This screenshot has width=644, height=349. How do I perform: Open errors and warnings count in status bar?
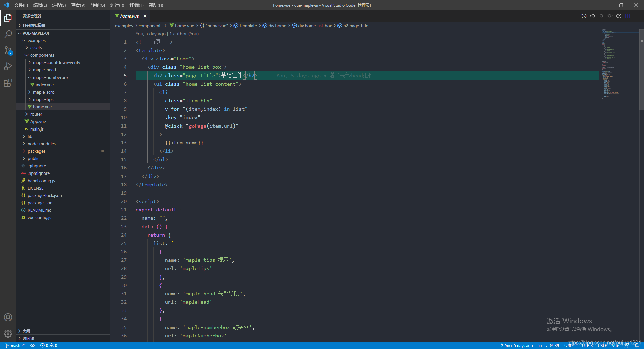pyautogui.click(x=49, y=345)
